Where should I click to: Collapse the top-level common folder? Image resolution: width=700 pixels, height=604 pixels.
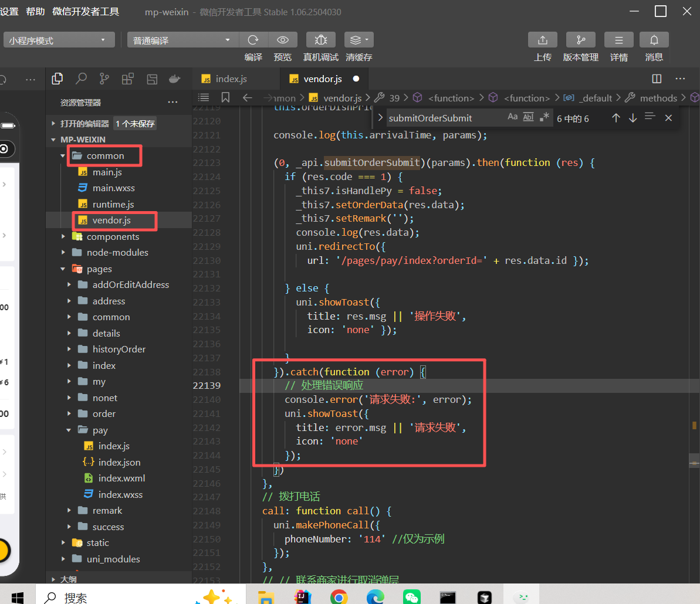[x=63, y=155]
